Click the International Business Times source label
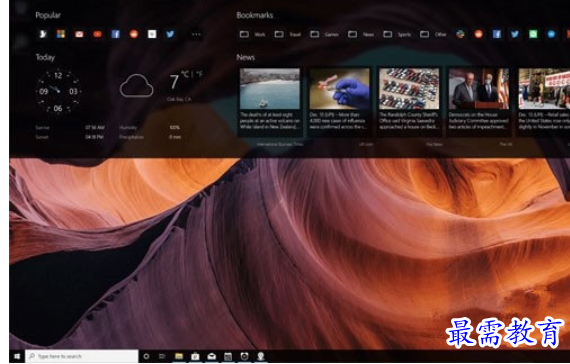This screenshot has height=364, width=570. click(x=280, y=144)
